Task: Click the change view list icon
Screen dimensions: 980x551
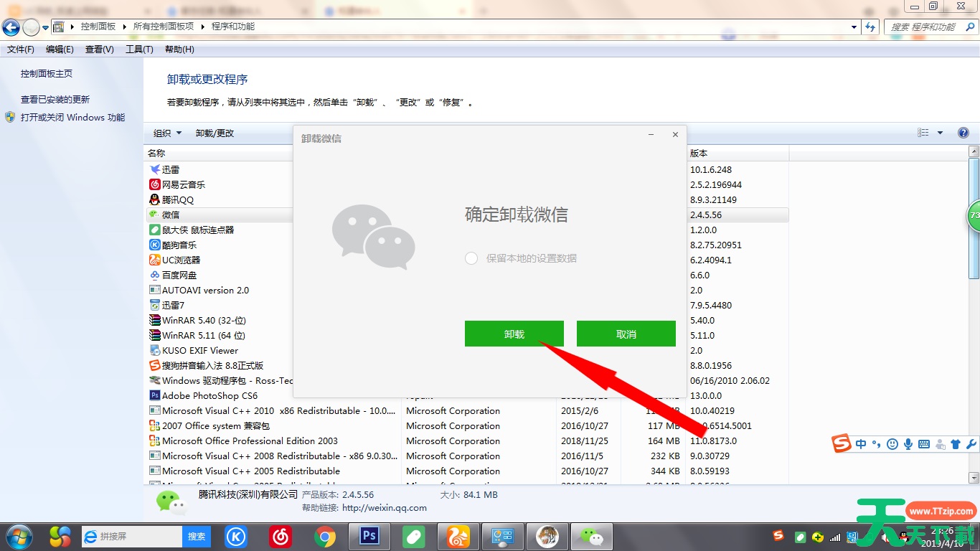Action: (923, 133)
